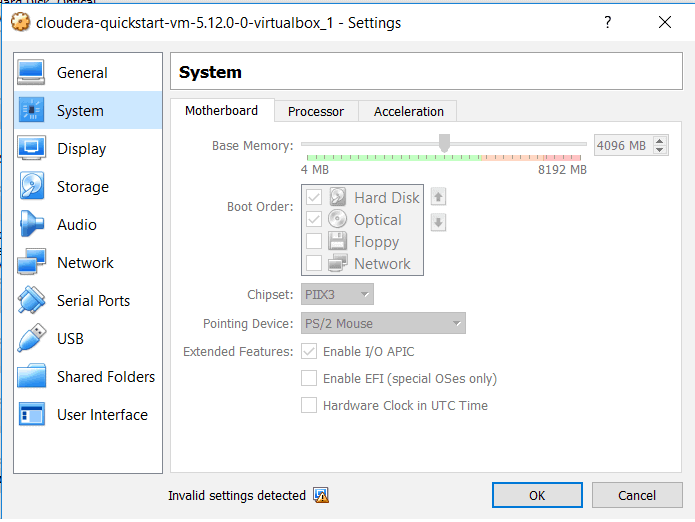695x522 pixels.
Task: Open the Chipset PIIX3 dropdown
Action: [x=337, y=295]
